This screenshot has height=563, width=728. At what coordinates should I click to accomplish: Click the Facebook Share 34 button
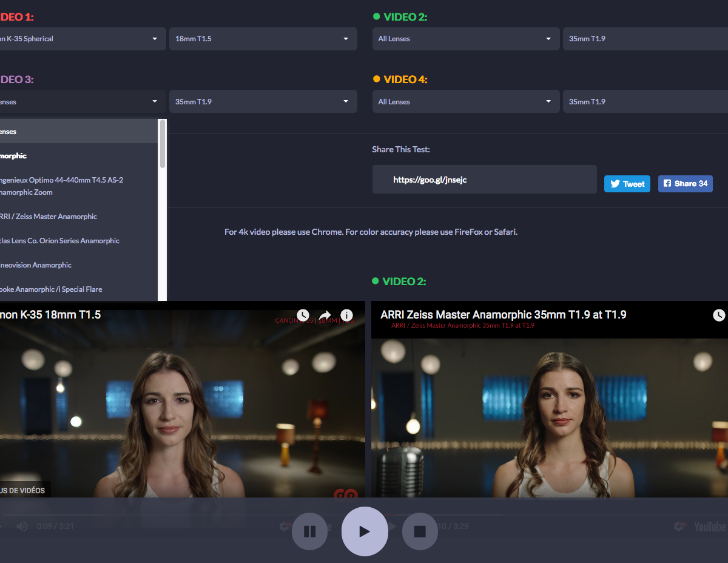pos(686,184)
